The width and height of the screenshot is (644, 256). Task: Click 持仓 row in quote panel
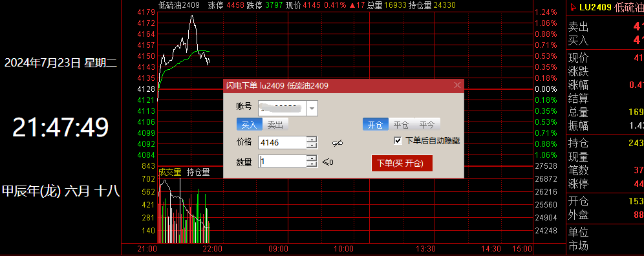pos(605,143)
